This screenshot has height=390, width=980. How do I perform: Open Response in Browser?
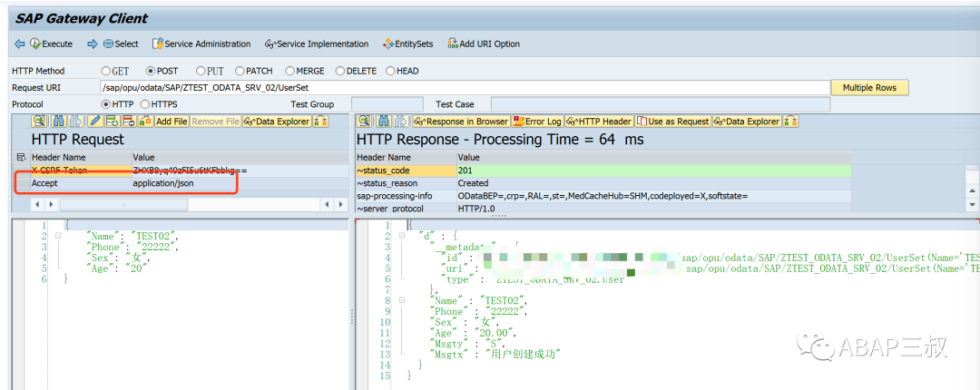click(461, 122)
